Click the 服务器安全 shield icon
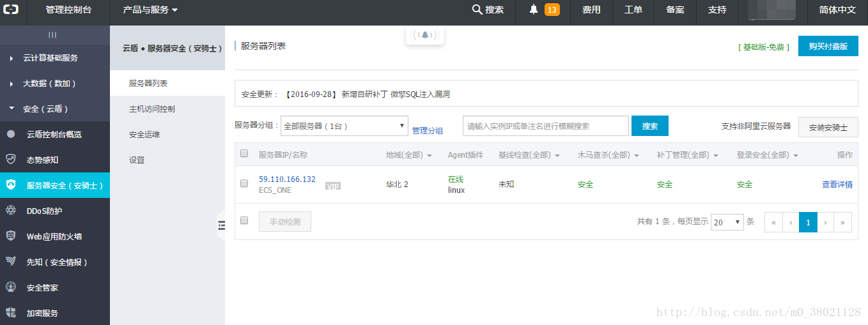 tap(11, 185)
